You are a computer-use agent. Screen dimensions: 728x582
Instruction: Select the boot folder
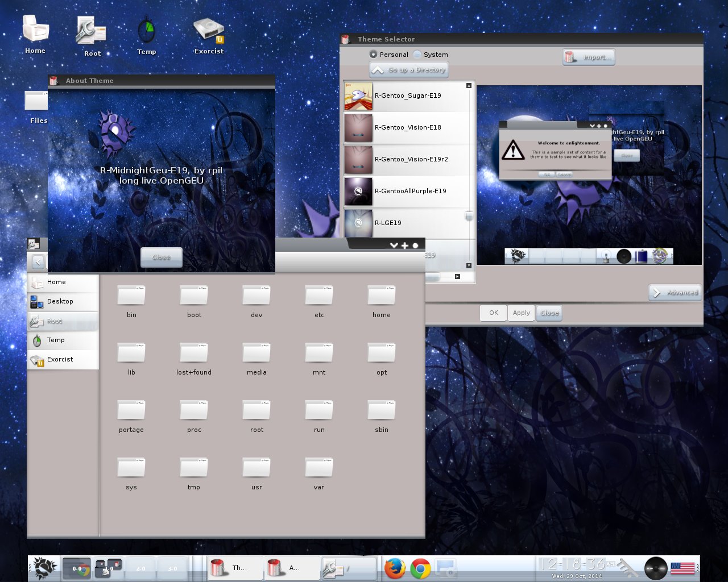point(194,301)
